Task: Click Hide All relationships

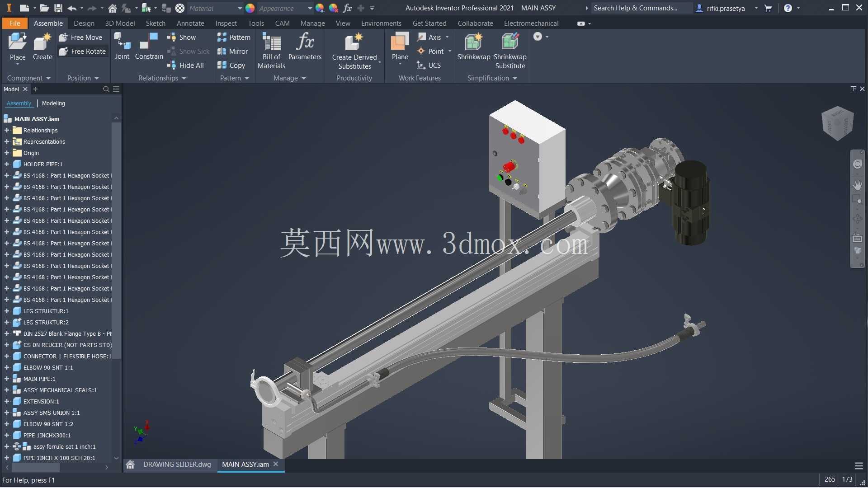Action: click(x=186, y=66)
